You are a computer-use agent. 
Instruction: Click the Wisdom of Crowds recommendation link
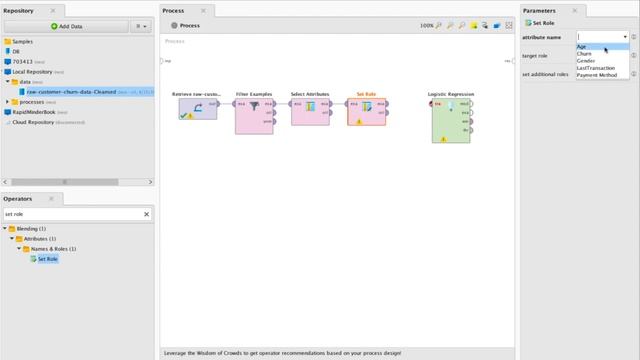point(282,353)
